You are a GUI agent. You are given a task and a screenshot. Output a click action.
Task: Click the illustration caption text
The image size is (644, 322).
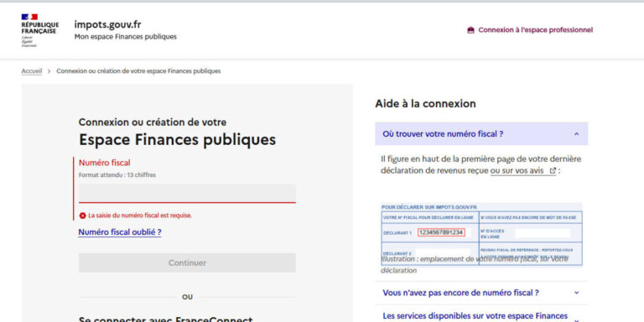tap(475, 265)
